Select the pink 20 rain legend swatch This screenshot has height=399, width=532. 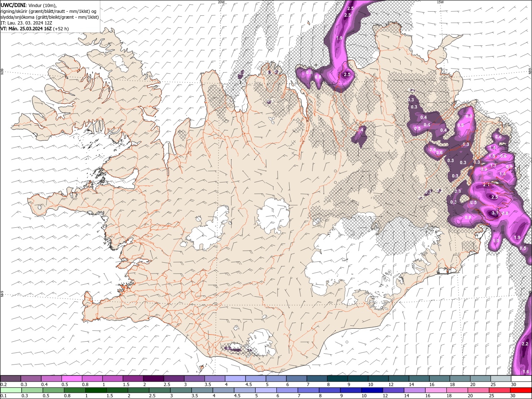[478, 390]
